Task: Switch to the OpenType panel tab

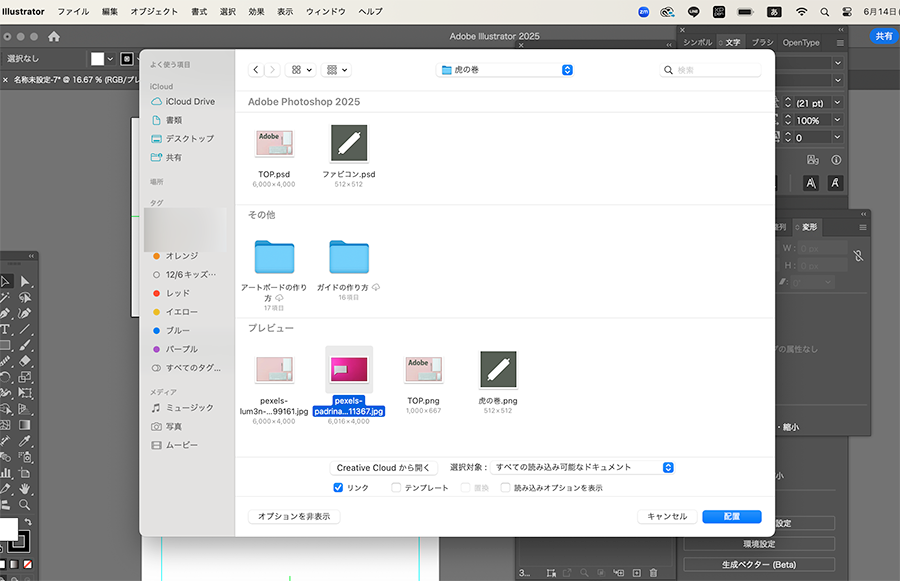Action: point(801,42)
